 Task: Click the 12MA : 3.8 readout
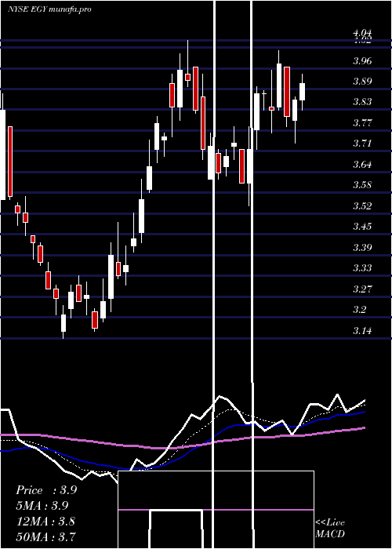click(x=45, y=522)
